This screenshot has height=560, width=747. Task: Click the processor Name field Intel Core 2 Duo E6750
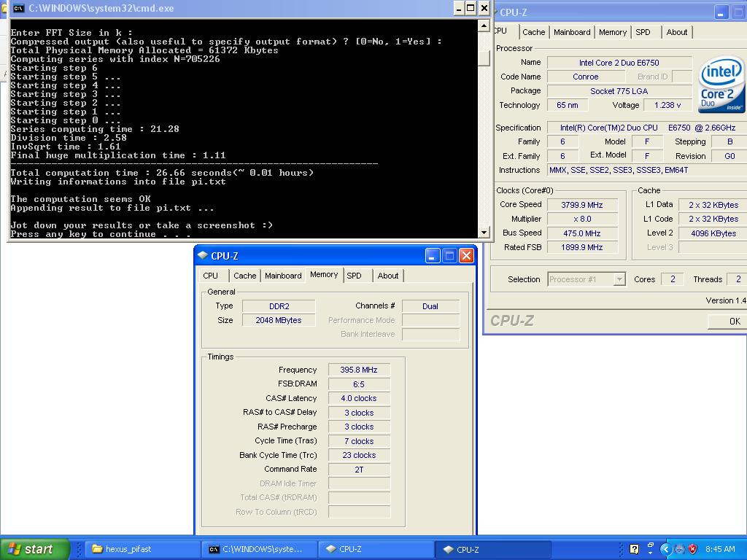coord(619,63)
